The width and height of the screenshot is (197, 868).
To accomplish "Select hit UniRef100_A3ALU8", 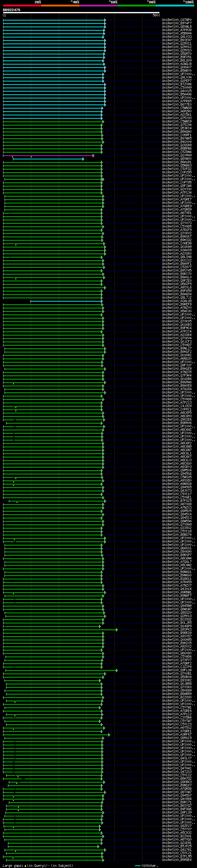I will (x=177, y=301).
